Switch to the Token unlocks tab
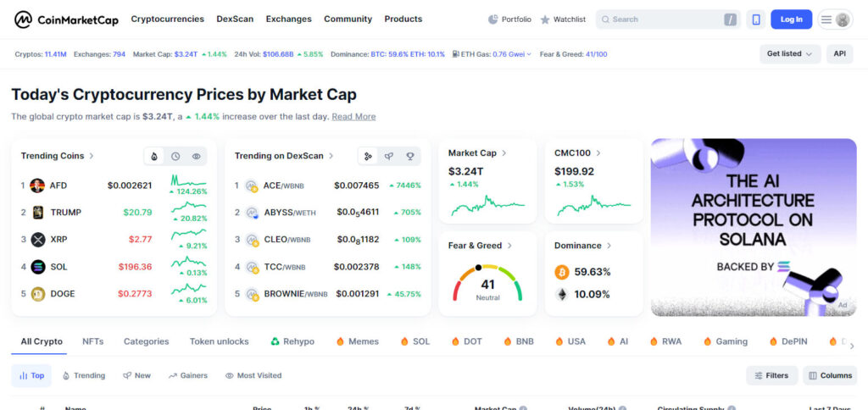The width and height of the screenshot is (868, 410). [x=220, y=342]
